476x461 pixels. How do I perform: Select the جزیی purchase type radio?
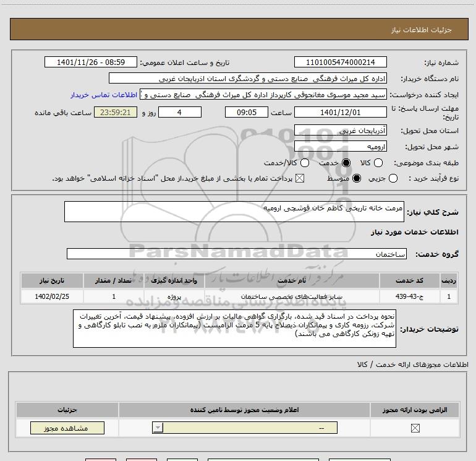[393, 178]
